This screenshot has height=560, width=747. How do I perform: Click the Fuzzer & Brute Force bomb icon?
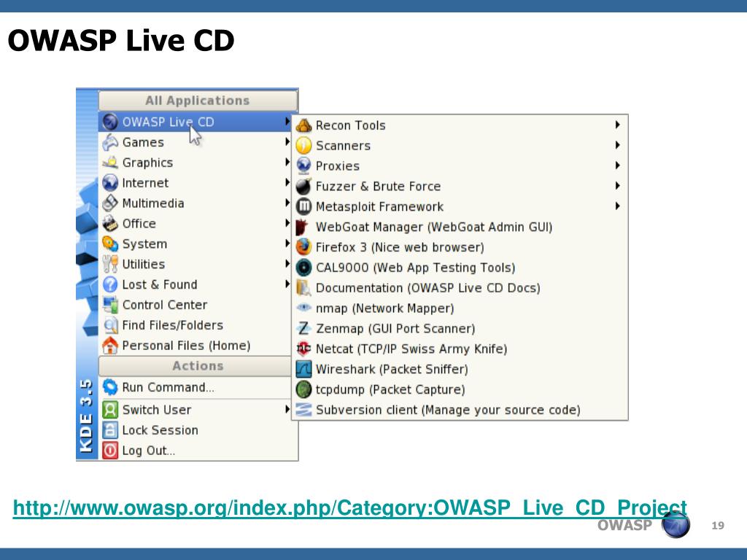pyautogui.click(x=303, y=186)
